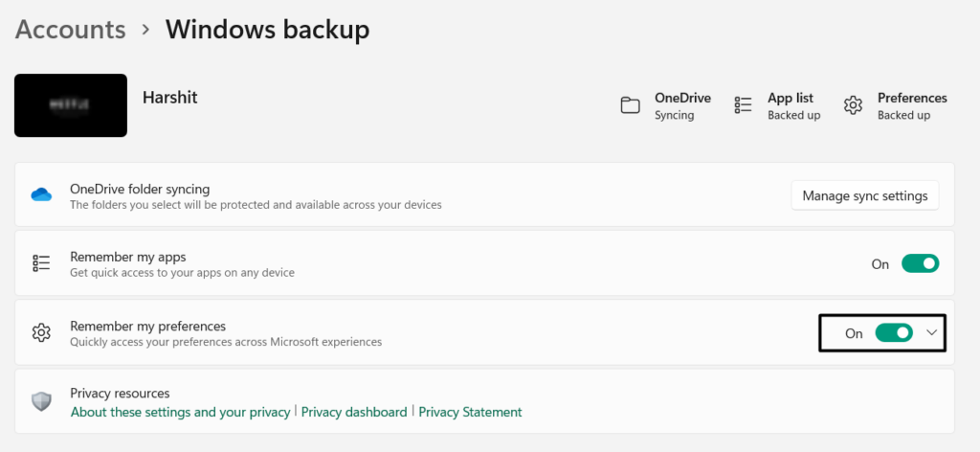Screen dimensions: 980x452
Task: Click the Harshit account name
Action: pos(169,98)
